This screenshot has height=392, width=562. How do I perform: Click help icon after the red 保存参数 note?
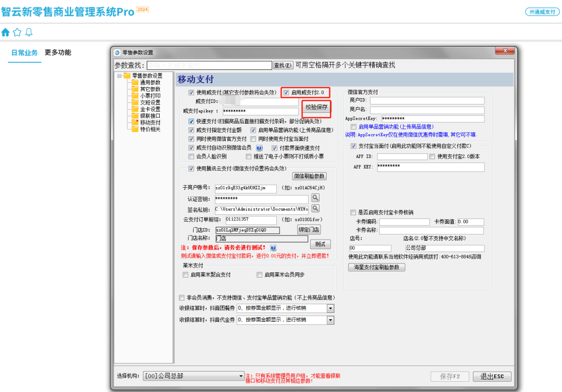pos(273,248)
